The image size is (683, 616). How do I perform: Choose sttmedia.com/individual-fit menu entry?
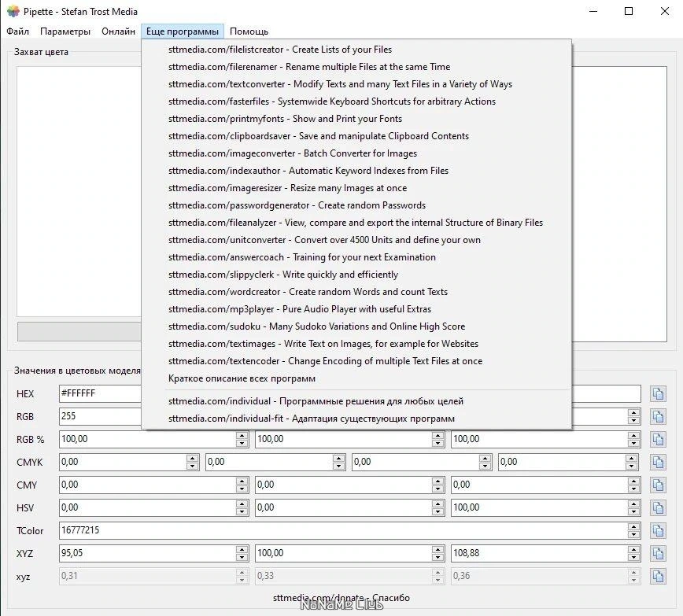(356, 419)
